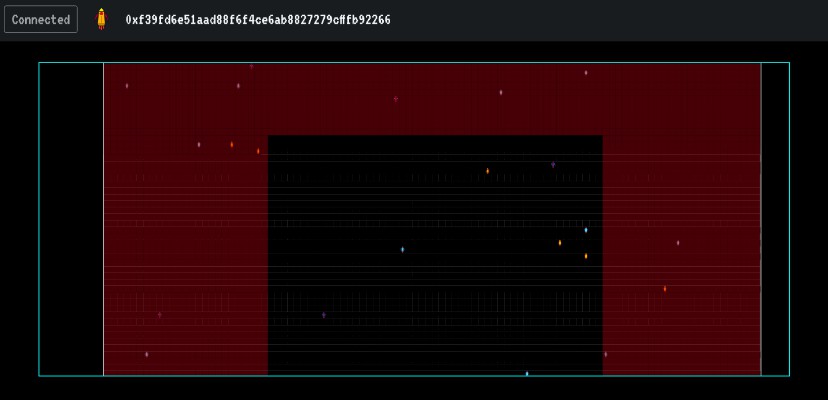Select the lone blue ship in the black zone's center
Image resolution: width=828 pixels, height=400 pixels.
[403, 249]
